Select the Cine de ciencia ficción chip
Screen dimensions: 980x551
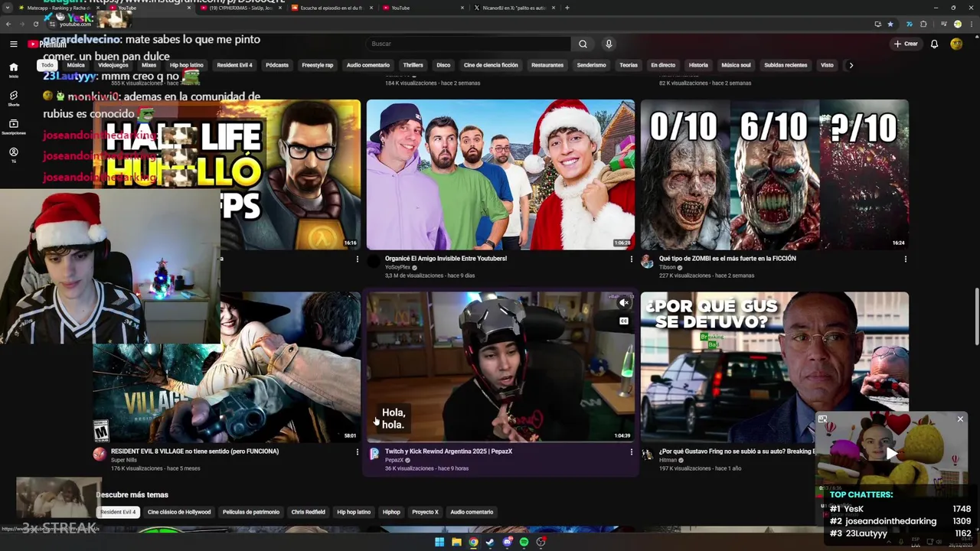(x=491, y=65)
